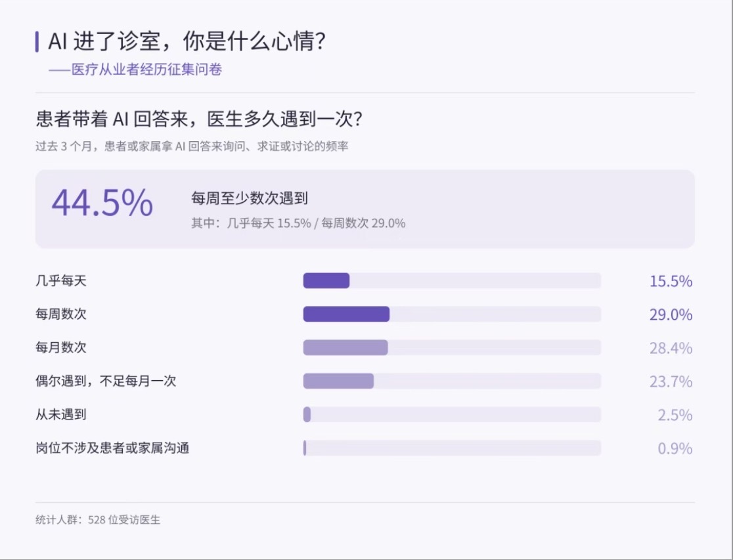Click footer "统计人群：528 位受访医生"
The height and width of the screenshot is (560, 733).
tap(98, 520)
